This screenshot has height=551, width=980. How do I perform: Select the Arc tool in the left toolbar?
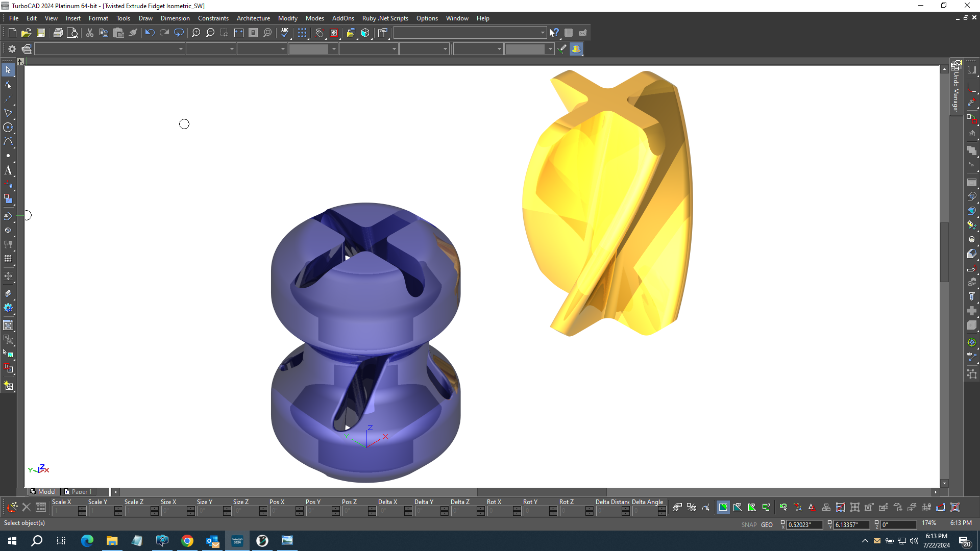(x=8, y=142)
